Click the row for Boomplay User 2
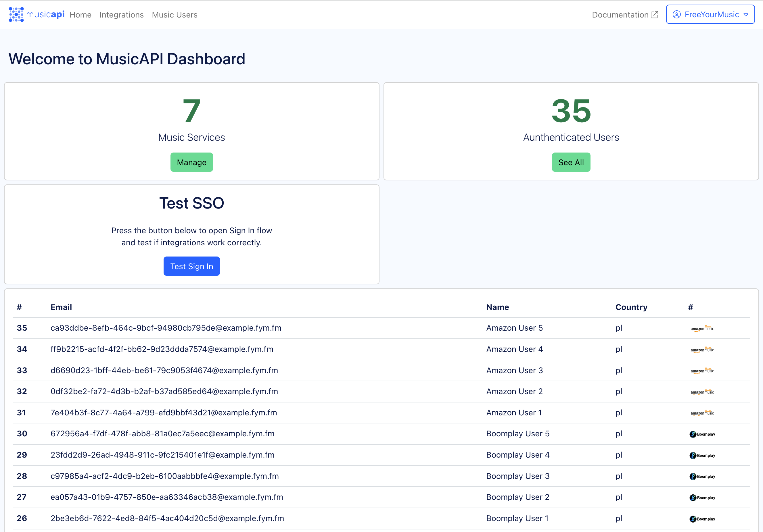This screenshot has width=763, height=532. tap(381, 497)
